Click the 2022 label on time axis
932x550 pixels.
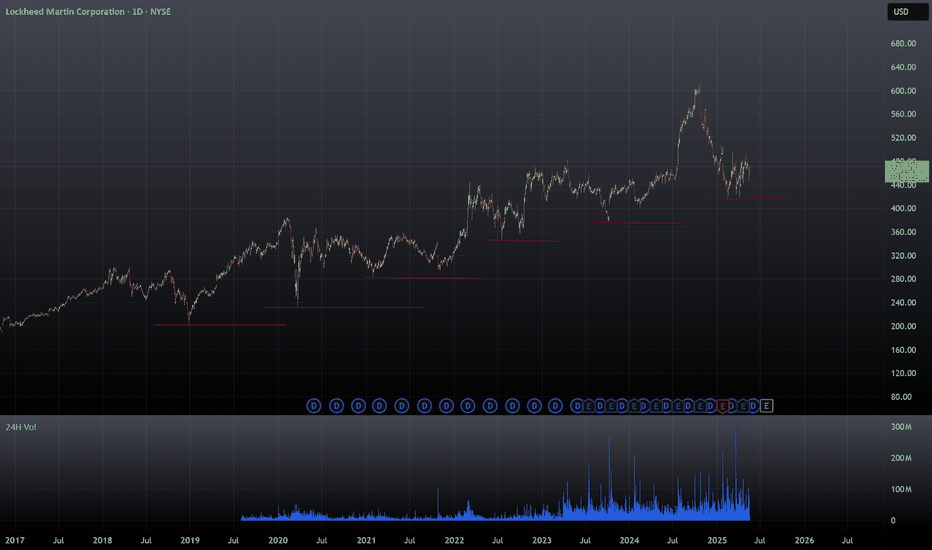point(454,540)
